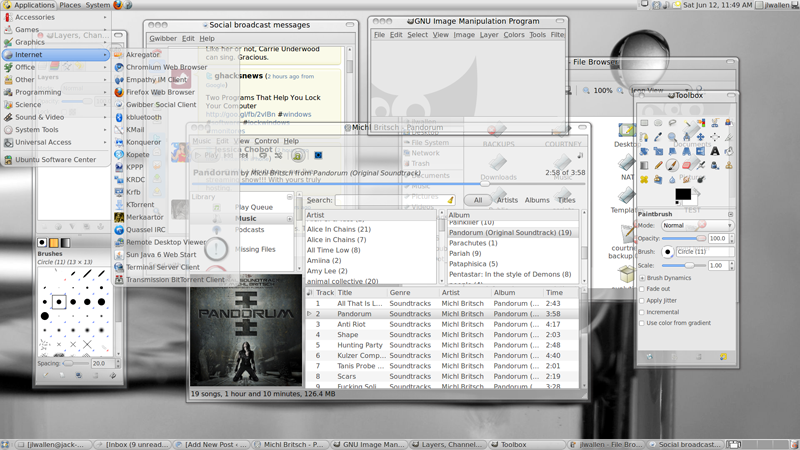Enable the Fade out checkbox
The image size is (800, 450).
coord(642,289)
